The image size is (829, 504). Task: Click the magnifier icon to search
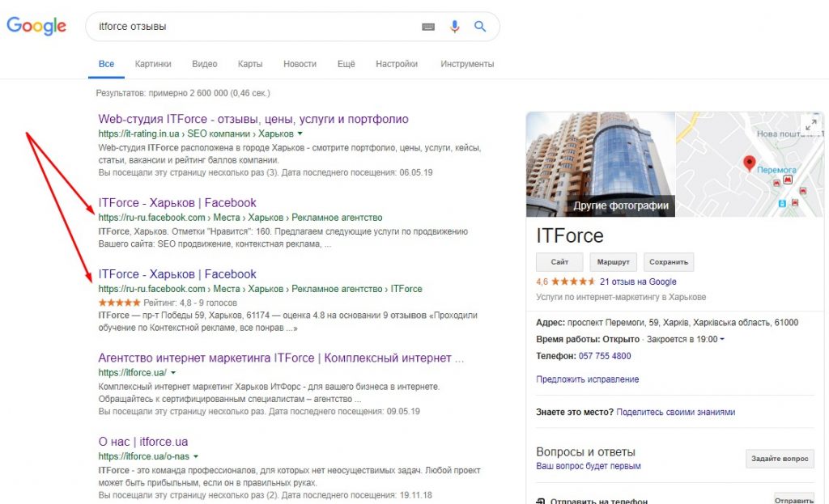[481, 26]
